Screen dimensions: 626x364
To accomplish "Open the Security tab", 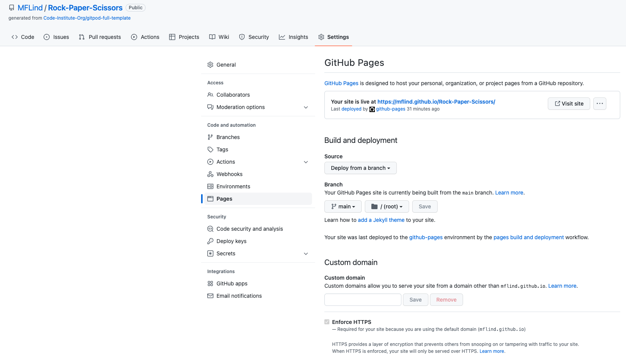I will pos(254,37).
